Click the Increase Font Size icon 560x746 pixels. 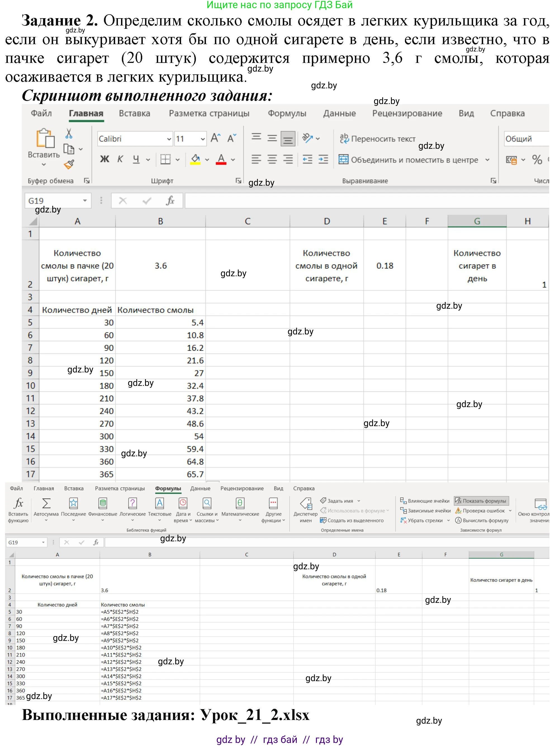215,138
